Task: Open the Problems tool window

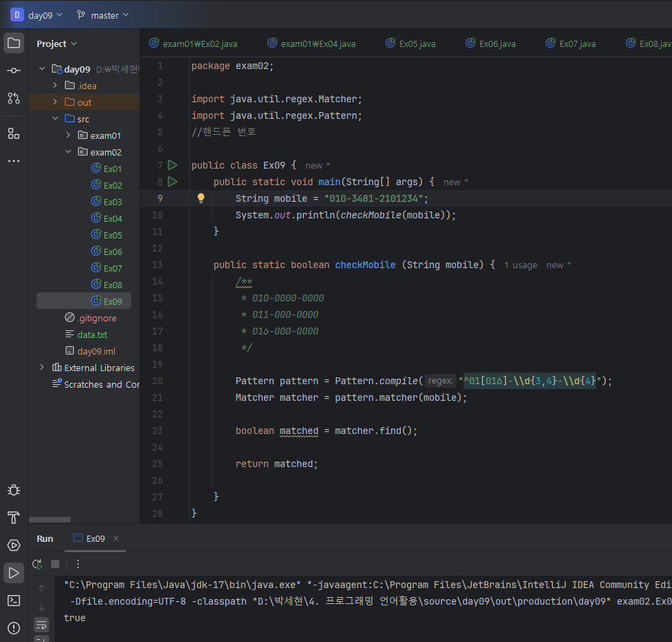Action: (x=14, y=627)
